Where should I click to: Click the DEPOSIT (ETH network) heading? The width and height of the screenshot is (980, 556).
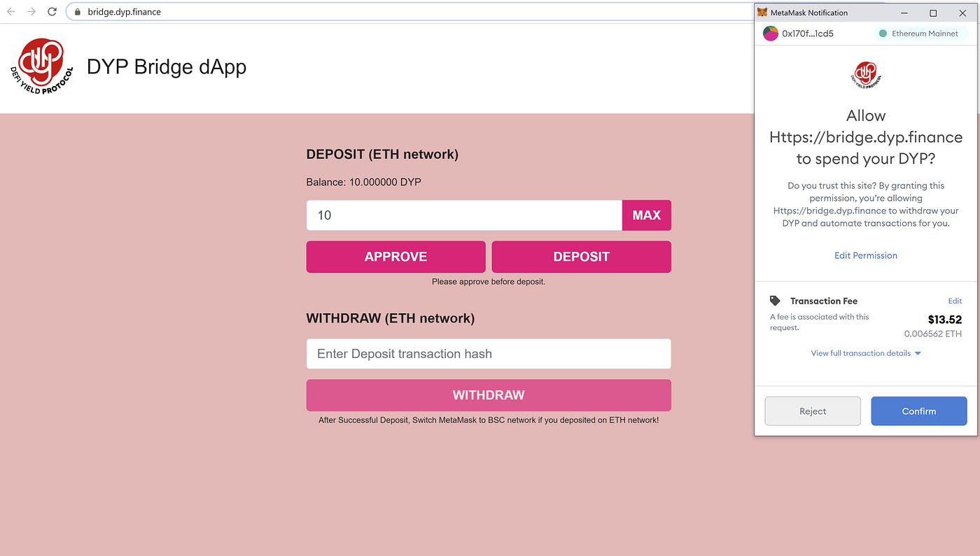[382, 155]
